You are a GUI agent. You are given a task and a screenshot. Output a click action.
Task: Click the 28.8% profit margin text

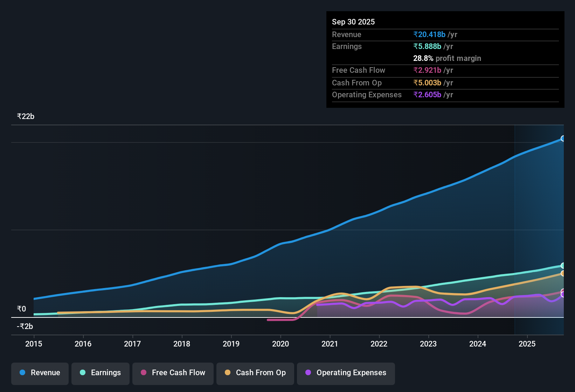(447, 58)
